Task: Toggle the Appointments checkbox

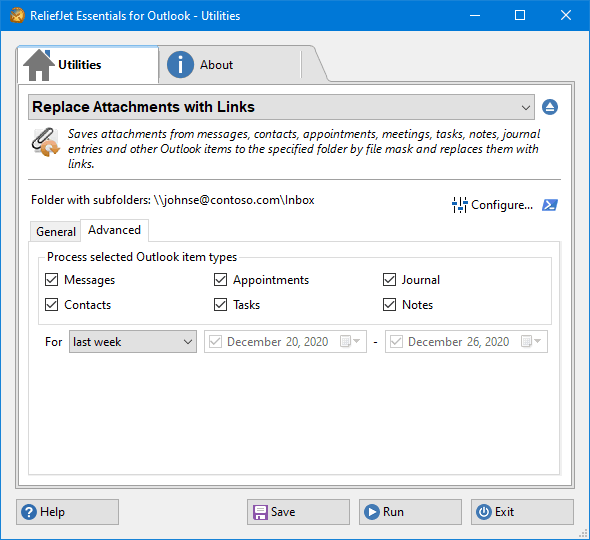Action: pyautogui.click(x=220, y=280)
